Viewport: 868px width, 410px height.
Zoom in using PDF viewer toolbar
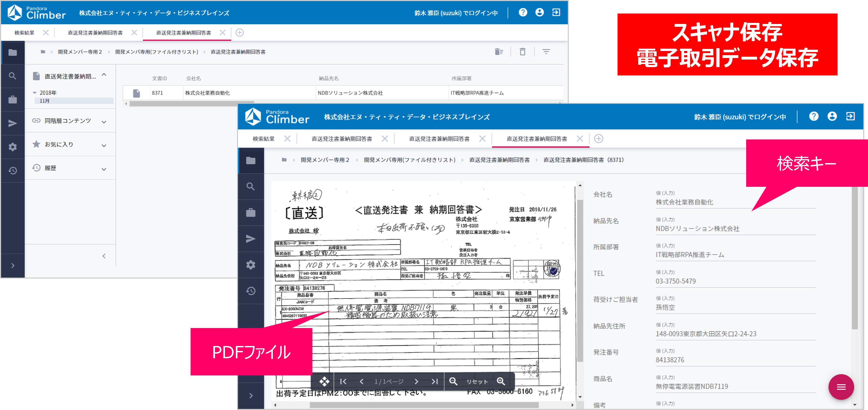pos(501,381)
